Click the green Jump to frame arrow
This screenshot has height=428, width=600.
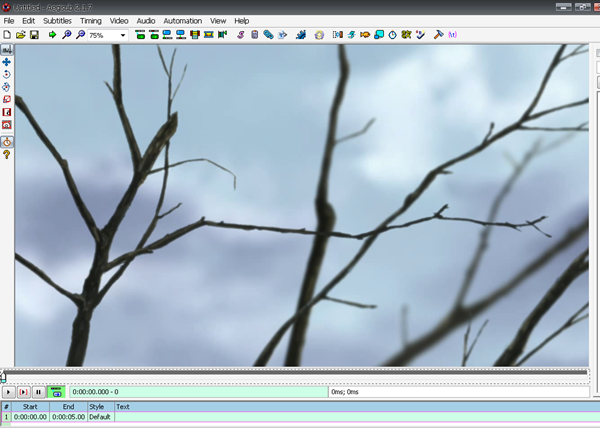click(52, 35)
